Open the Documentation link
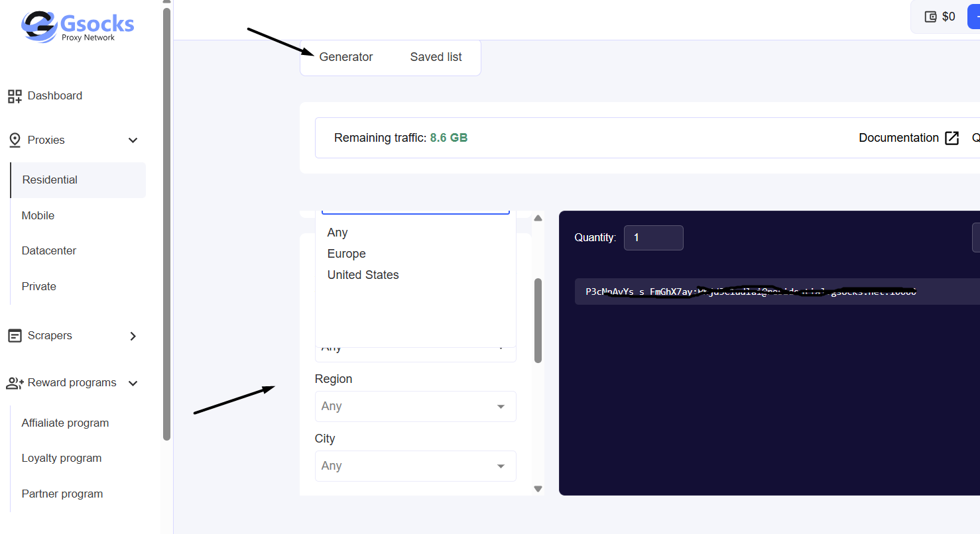The width and height of the screenshot is (980, 534). [898, 138]
